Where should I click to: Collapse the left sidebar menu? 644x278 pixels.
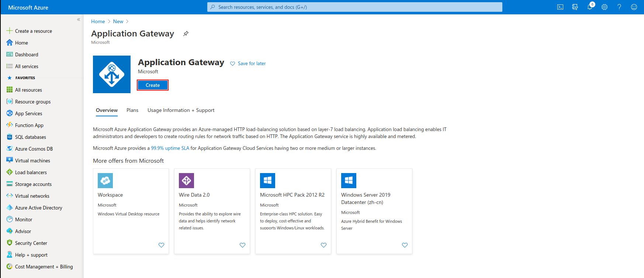pos(79,20)
